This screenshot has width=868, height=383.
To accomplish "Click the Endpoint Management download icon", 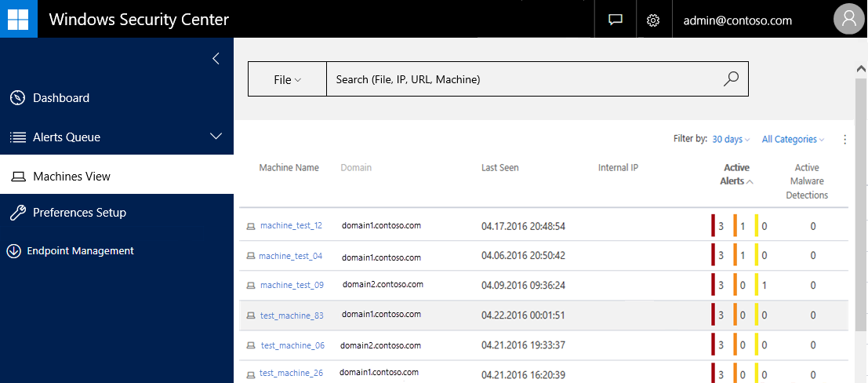I will (13, 251).
